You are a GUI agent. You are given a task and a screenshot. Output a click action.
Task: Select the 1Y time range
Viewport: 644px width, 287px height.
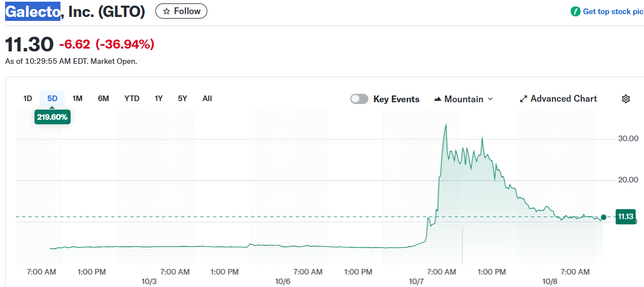(159, 98)
